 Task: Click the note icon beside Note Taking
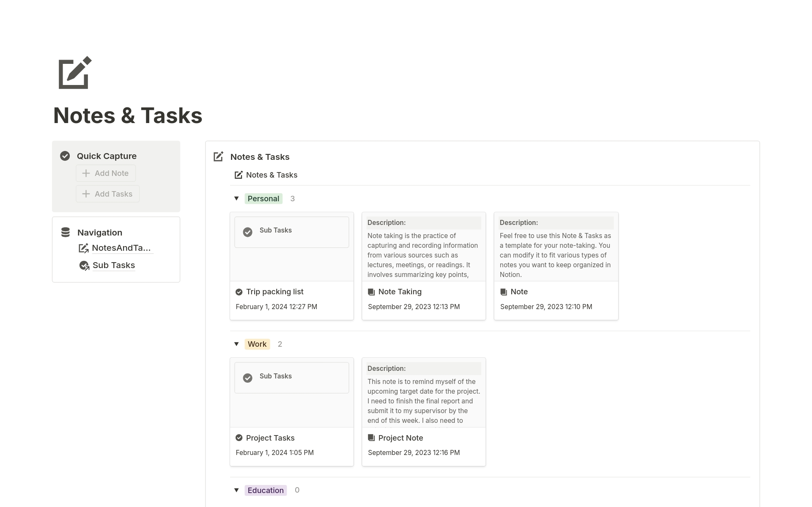click(371, 292)
